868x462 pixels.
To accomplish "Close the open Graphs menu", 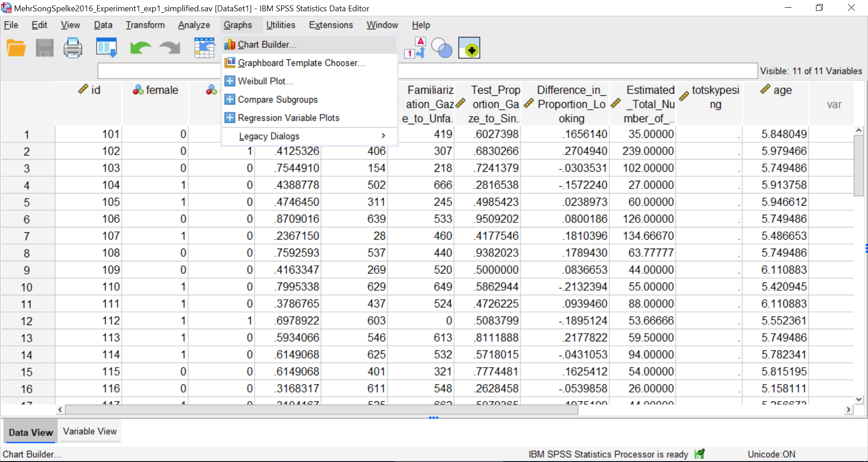I will click(238, 25).
